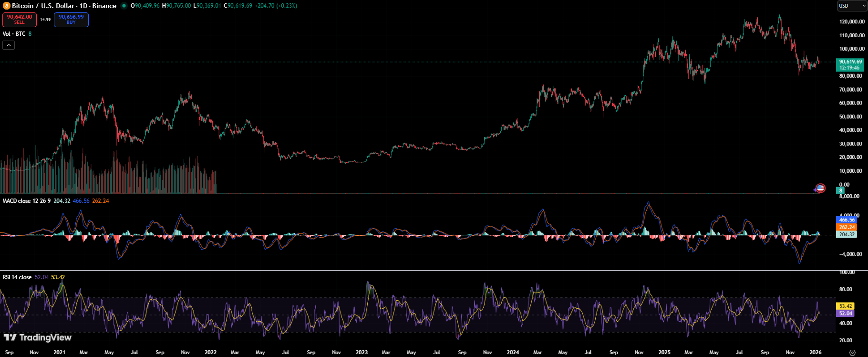Click the 2023 label on time axis
This screenshot has height=357, width=868.
click(x=362, y=352)
